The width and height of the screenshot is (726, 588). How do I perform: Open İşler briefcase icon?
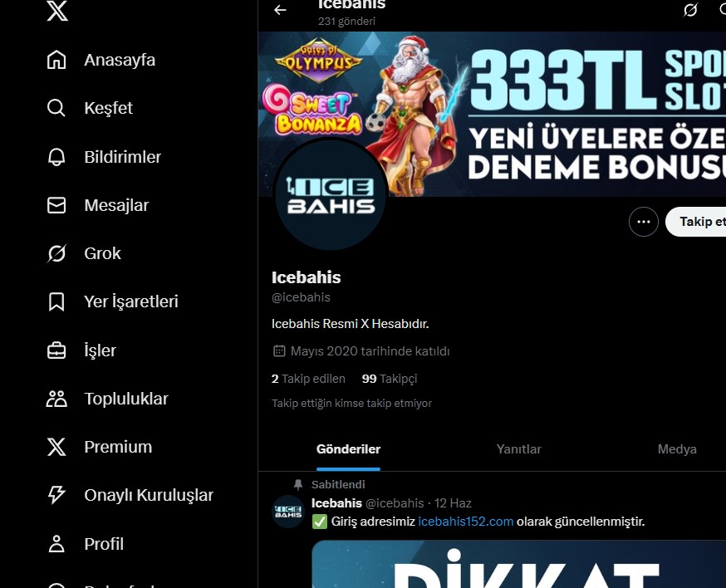(x=56, y=350)
